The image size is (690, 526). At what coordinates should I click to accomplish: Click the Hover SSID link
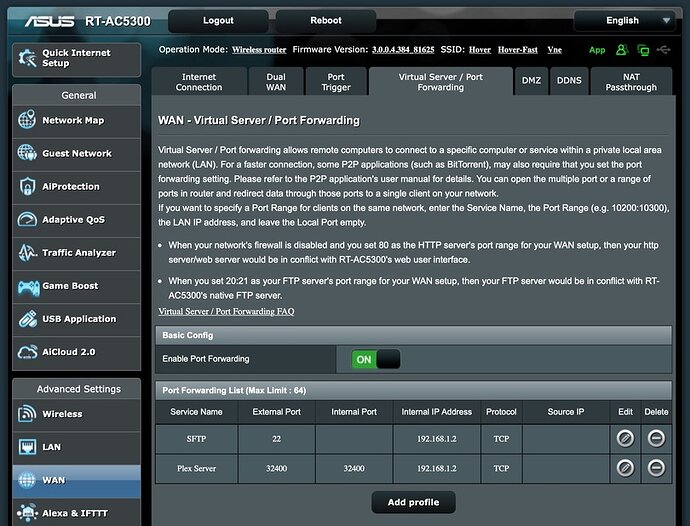[x=480, y=50]
